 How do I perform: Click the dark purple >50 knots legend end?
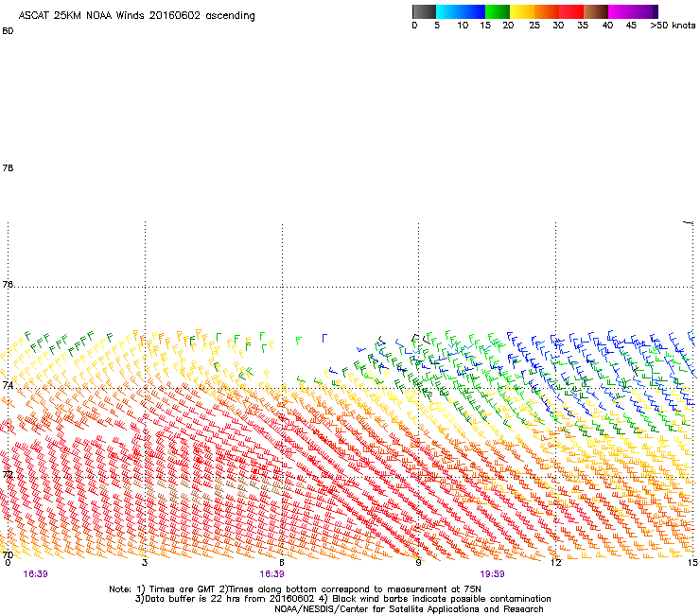(656, 11)
